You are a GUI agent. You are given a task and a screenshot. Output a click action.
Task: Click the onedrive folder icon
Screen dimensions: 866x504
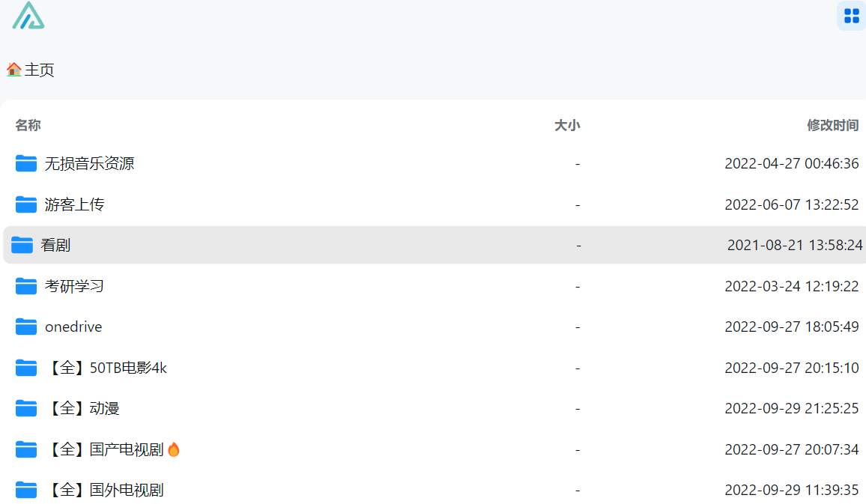coord(26,327)
